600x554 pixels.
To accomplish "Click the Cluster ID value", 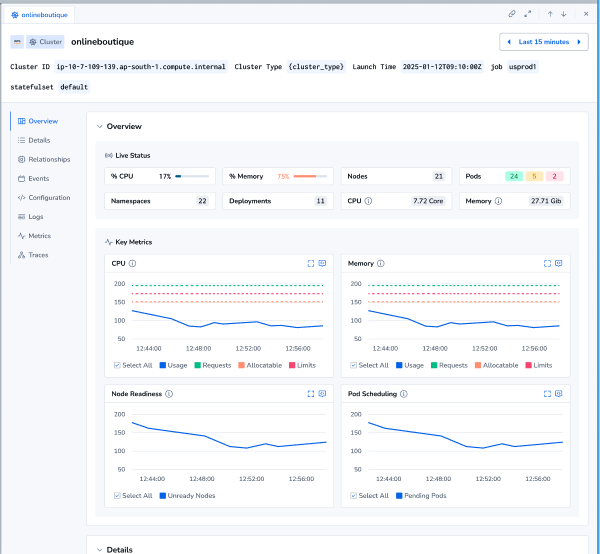I will 141,67.
